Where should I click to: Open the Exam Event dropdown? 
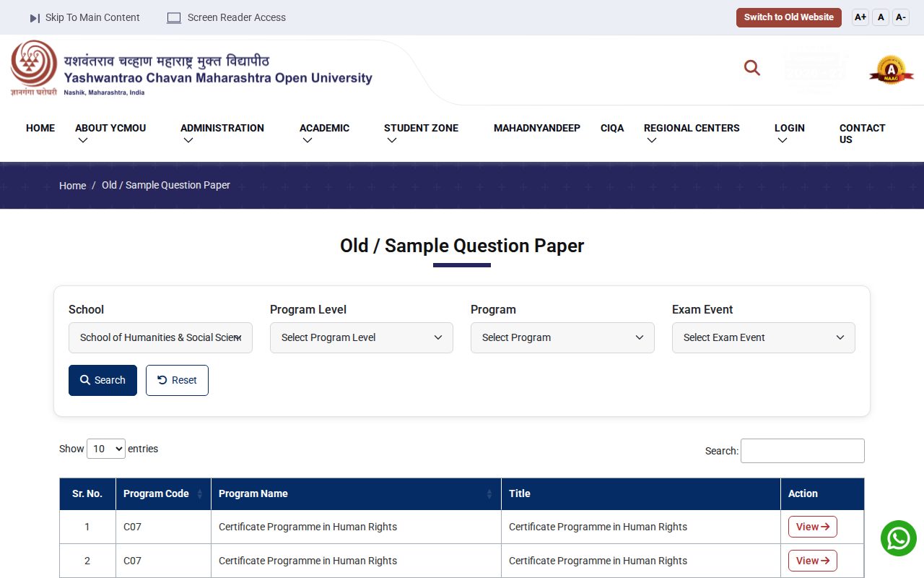point(764,337)
